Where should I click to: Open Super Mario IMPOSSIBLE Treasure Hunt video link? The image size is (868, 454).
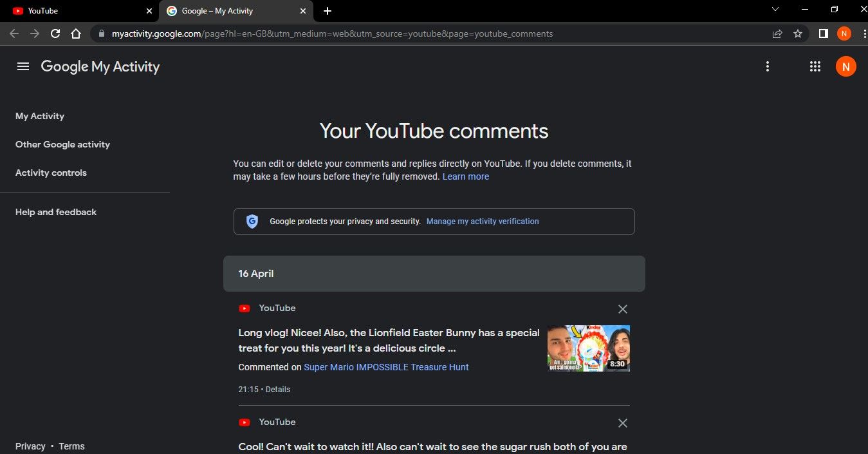pyautogui.click(x=386, y=367)
